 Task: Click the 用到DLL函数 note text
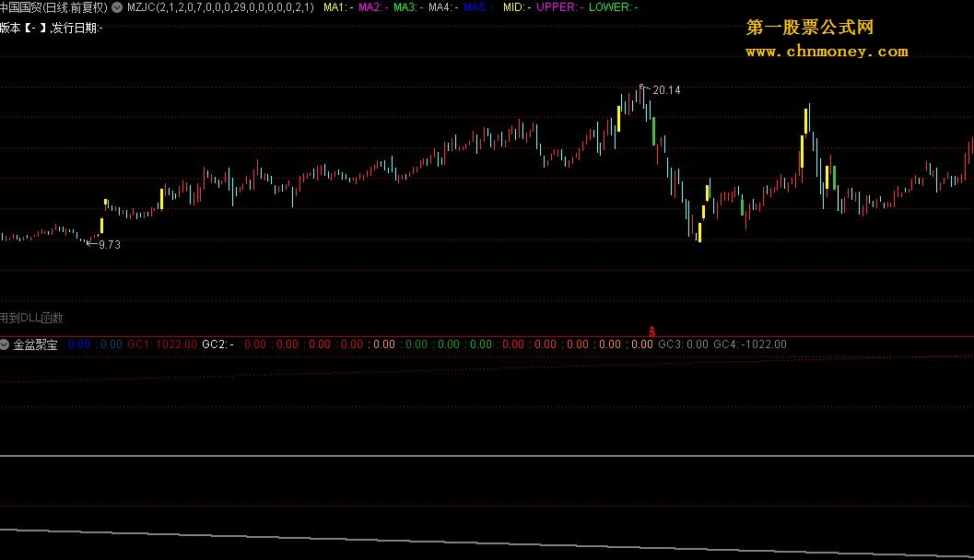pyautogui.click(x=31, y=318)
